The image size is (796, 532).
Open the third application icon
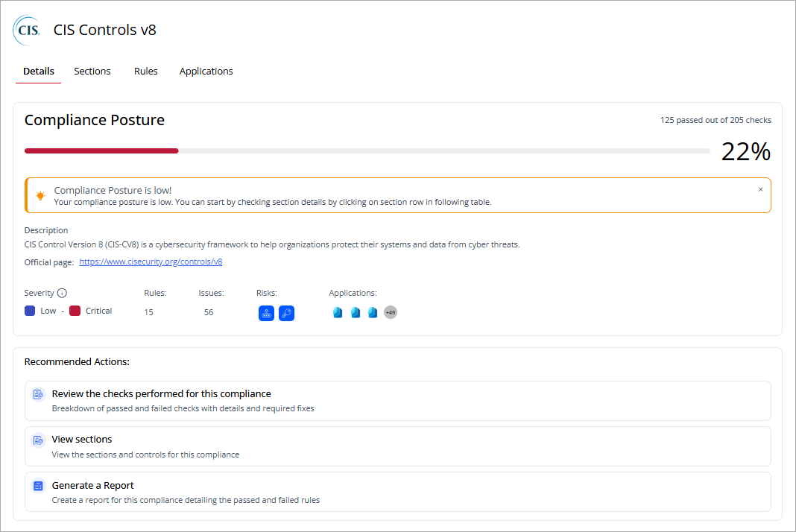[x=373, y=312]
